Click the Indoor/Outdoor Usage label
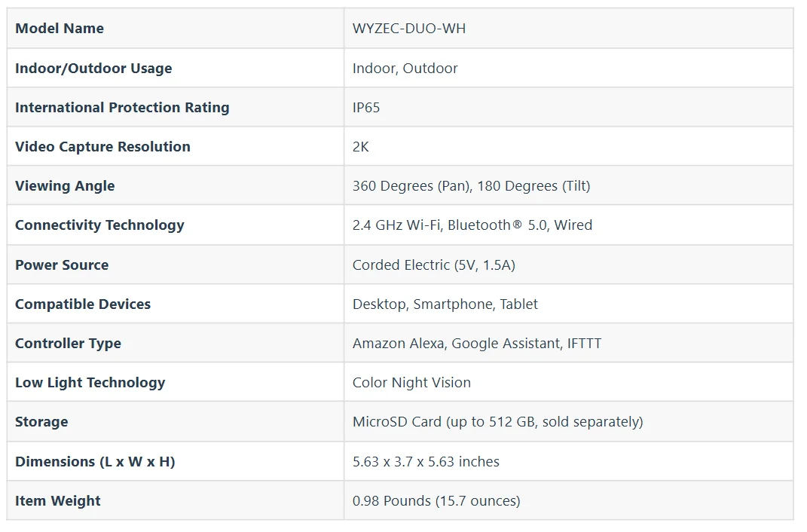 pos(93,68)
